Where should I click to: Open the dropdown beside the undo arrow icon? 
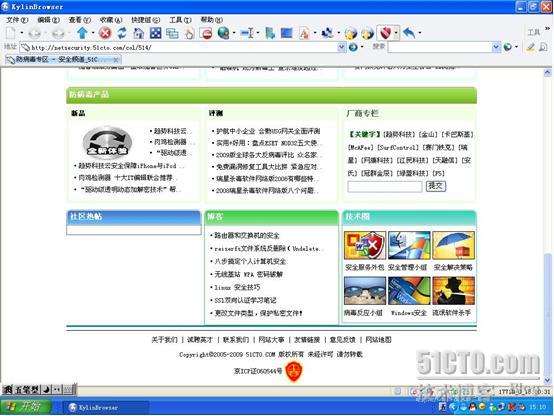click(420, 33)
